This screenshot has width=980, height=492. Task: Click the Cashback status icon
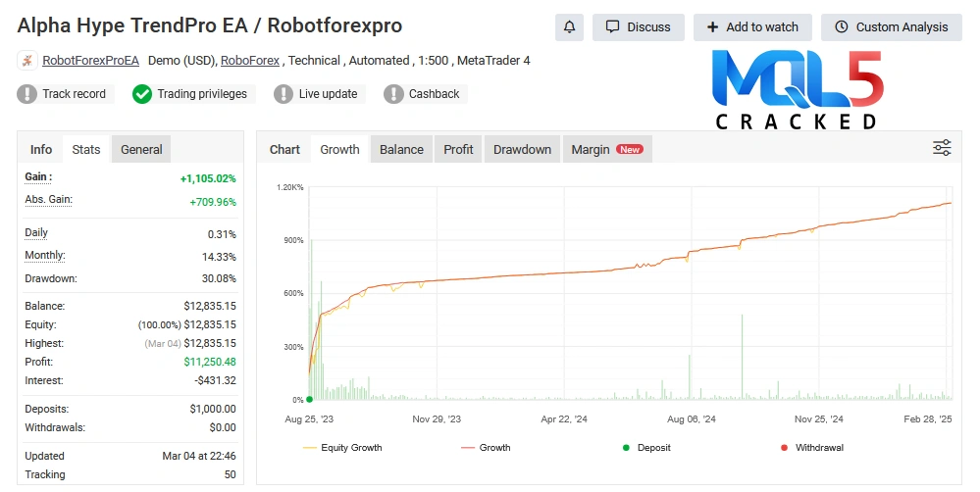[x=393, y=94]
